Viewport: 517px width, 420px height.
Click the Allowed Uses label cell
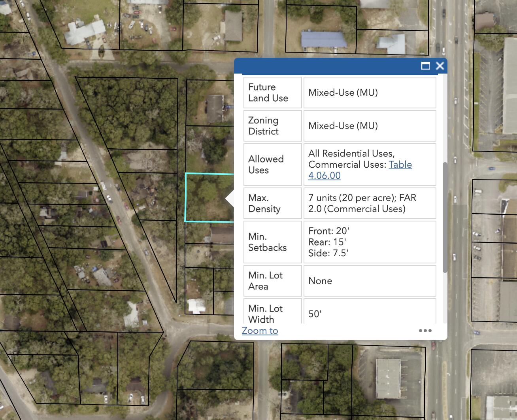[272, 165]
